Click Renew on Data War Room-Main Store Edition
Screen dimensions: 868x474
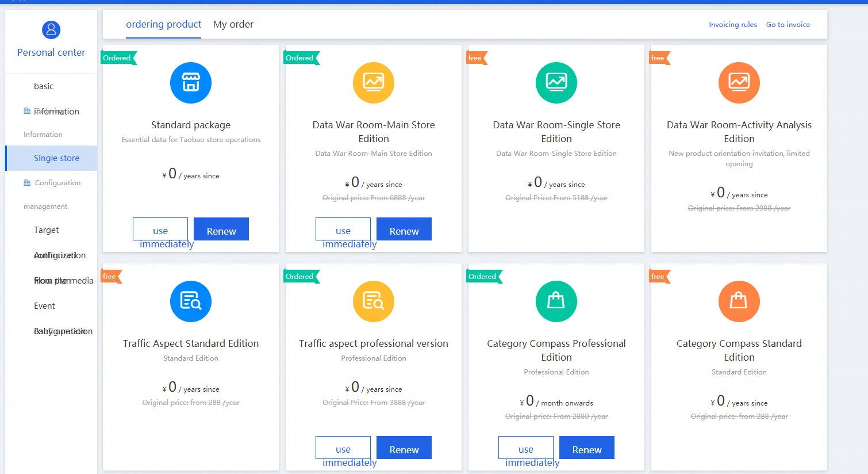[404, 229]
